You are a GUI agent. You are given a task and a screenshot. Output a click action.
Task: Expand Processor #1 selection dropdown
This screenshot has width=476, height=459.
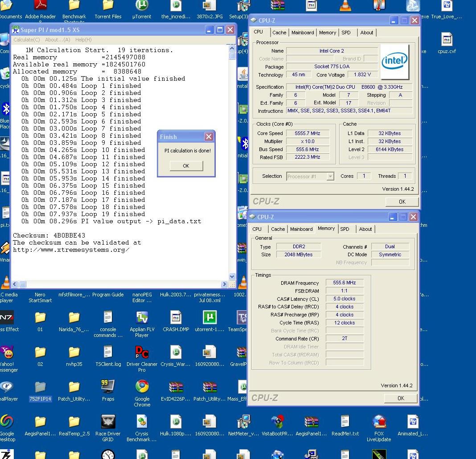coord(330,176)
